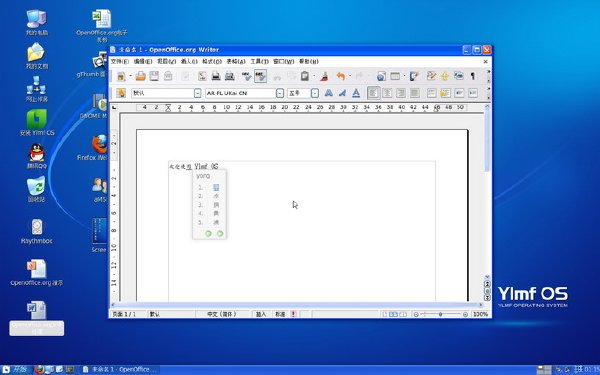Viewport: 600px width, 375px height.
Task: Click the Paste clipboard icon
Action: click(305, 76)
